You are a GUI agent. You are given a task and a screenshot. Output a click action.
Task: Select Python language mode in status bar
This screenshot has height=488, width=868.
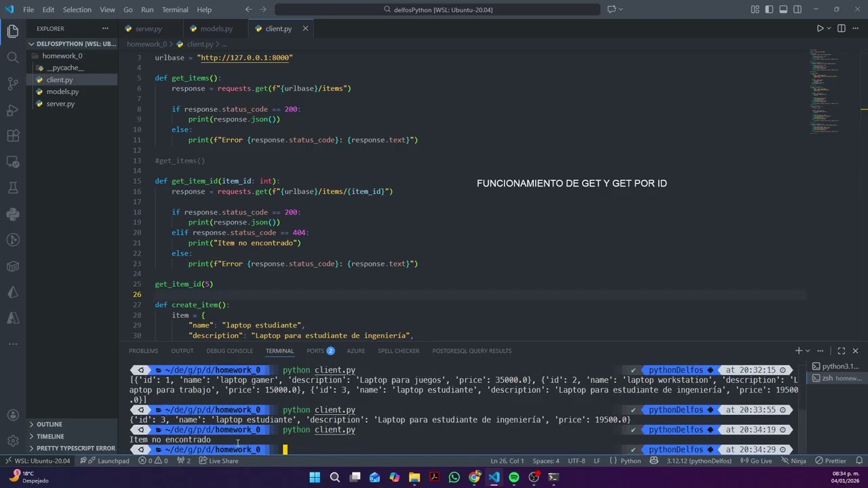click(x=631, y=461)
